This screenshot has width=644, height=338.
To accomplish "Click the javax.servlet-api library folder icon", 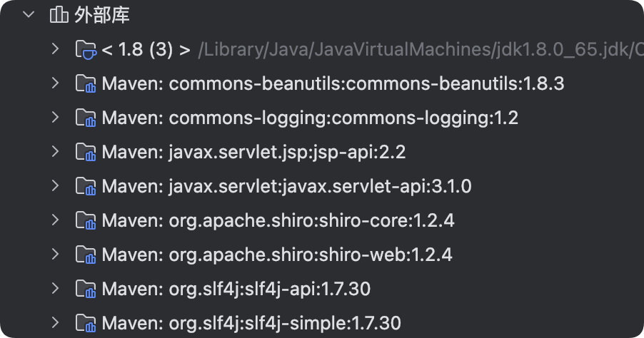I will coord(86,186).
